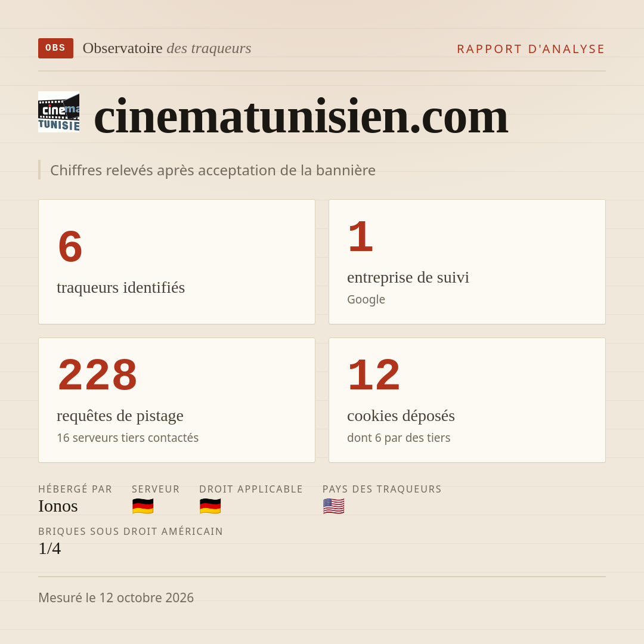Click the entreprise de suivi label
The width and height of the screenshot is (644, 644).
(408, 277)
